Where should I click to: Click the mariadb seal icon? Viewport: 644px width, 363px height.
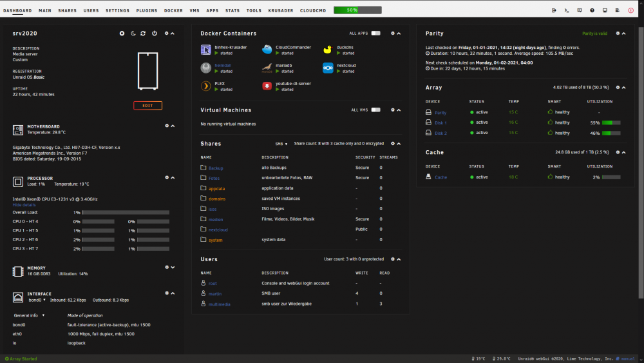pyautogui.click(x=267, y=68)
